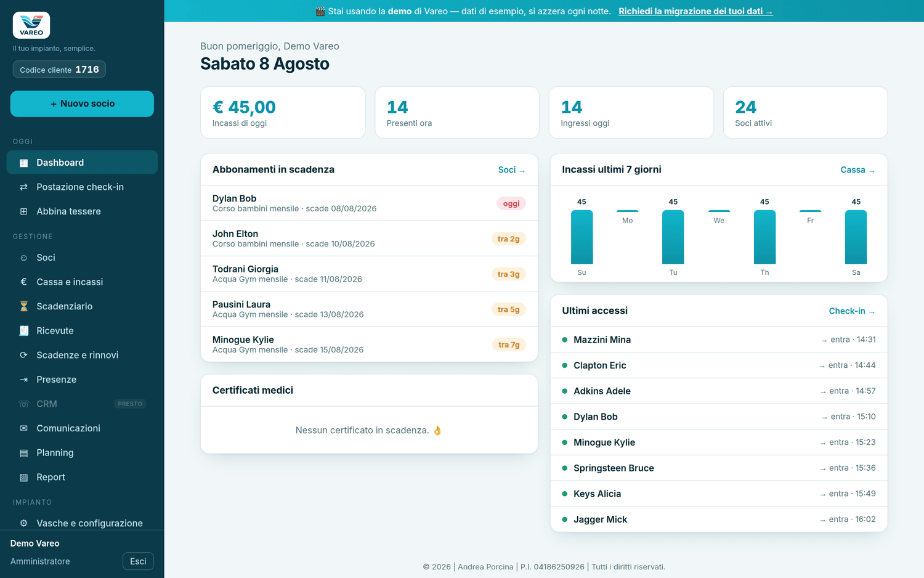Log out using the Esci button
This screenshot has width=924, height=578.
click(x=138, y=561)
